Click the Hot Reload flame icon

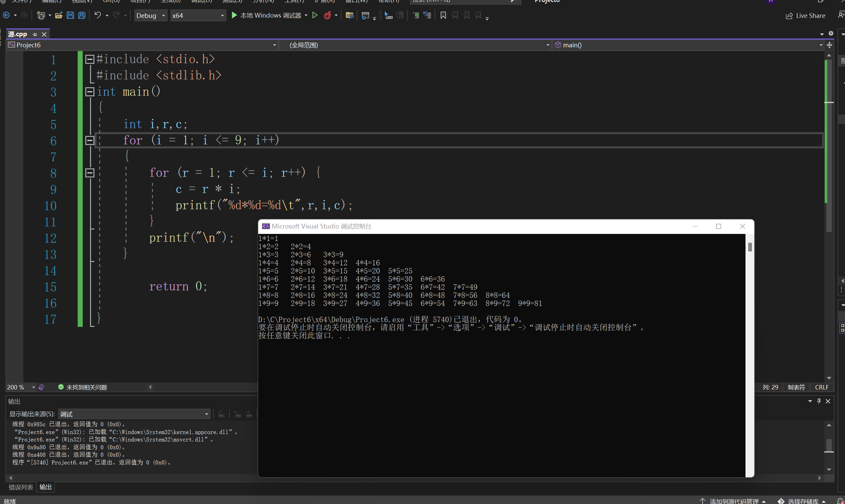tap(327, 15)
